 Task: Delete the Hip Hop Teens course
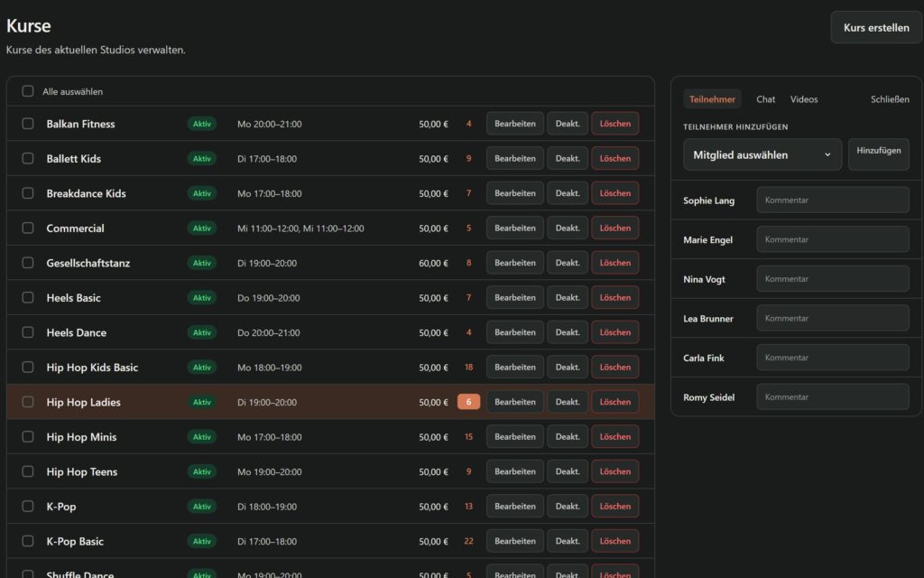(615, 471)
